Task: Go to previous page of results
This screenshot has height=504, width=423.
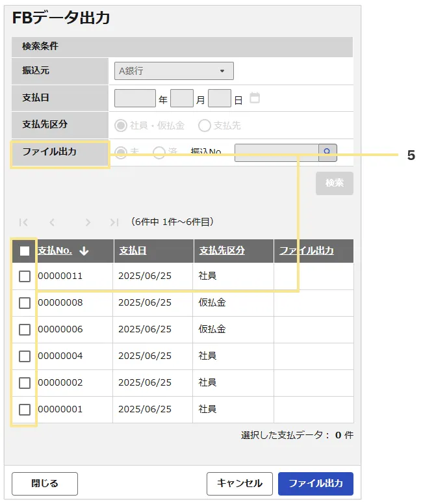Action: 53,222
